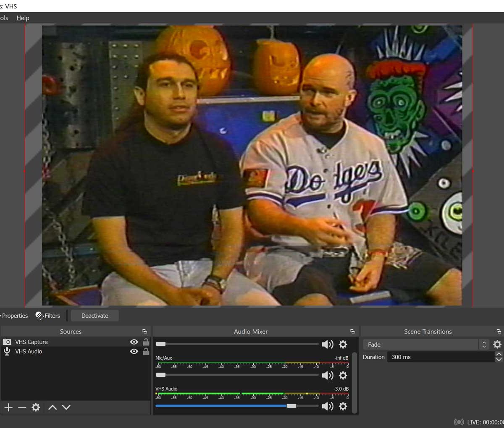This screenshot has width=504, height=428.
Task: Open source properties gear in Sources toolbar
Action: pyautogui.click(x=36, y=407)
